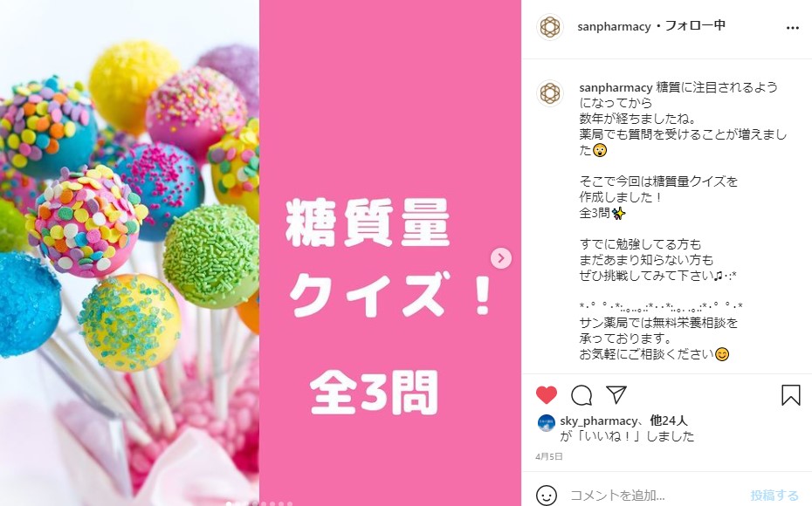Click the carousel slide indicator dots
812x506 pixels.
click(x=260, y=503)
